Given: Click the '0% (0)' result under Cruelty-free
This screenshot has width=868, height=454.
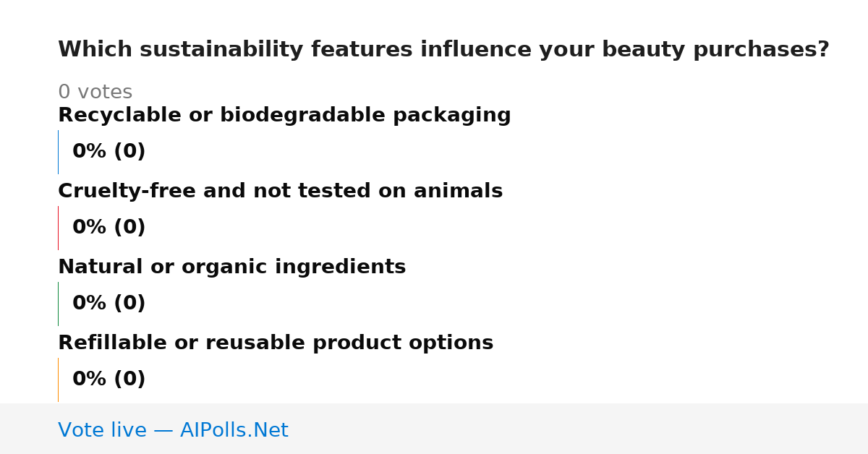Looking at the screenshot, I should point(109,228).
